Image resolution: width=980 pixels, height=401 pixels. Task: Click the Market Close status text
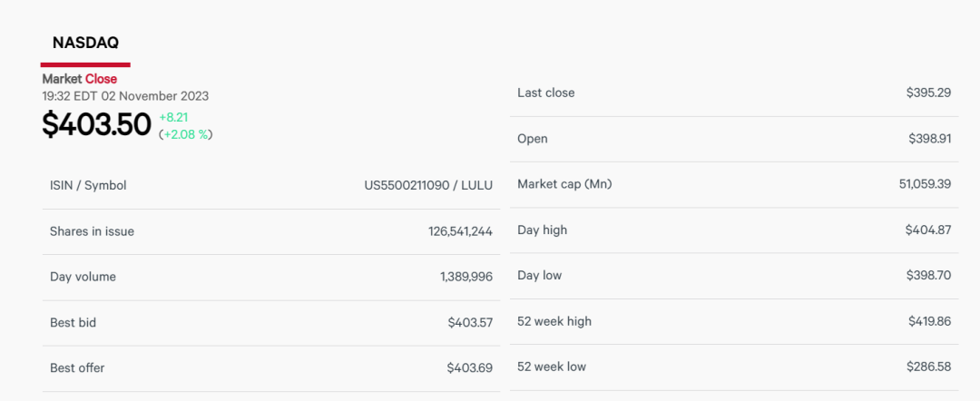79,79
